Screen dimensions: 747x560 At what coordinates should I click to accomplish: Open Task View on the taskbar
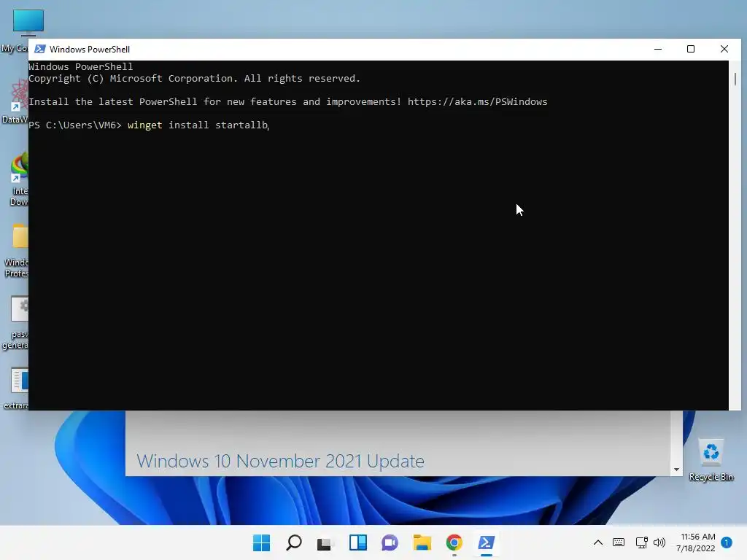325,542
